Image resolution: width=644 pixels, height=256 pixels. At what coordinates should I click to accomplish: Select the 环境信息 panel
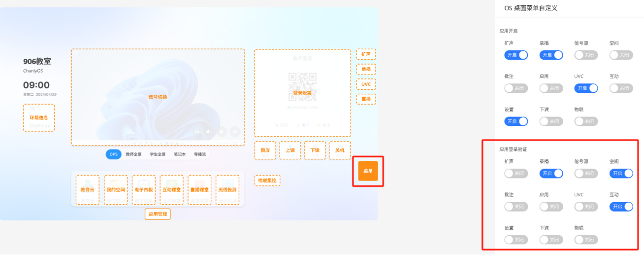(x=39, y=118)
